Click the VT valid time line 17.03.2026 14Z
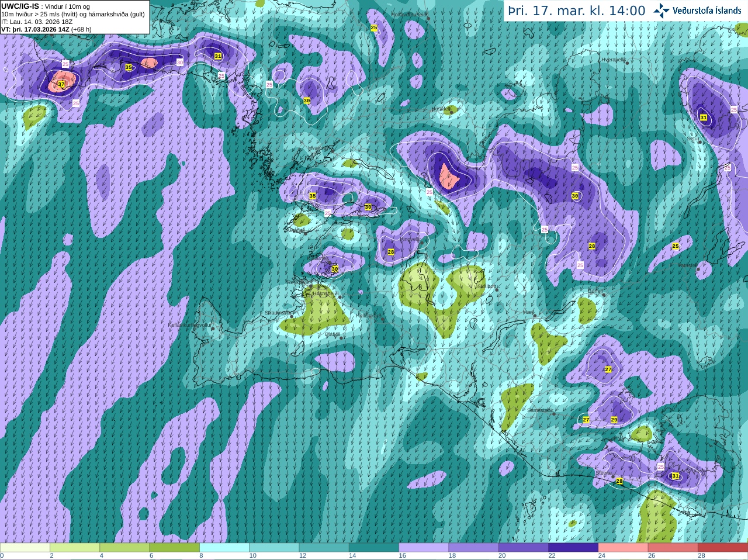The height and width of the screenshot is (560, 748). (x=46, y=29)
